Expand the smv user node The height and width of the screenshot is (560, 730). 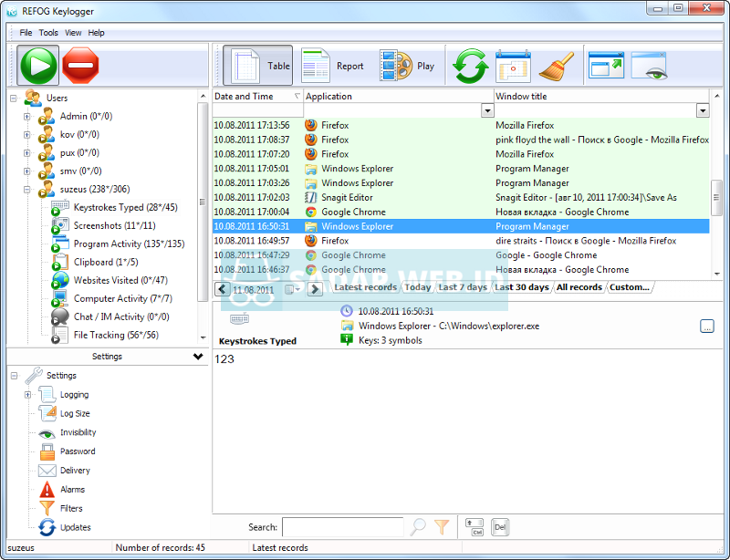(27, 171)
